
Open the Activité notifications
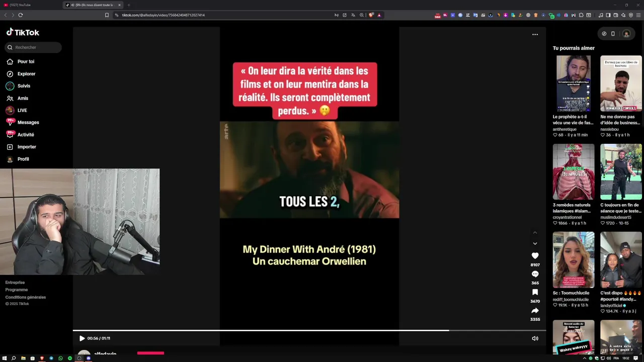(x=20, y=135)
